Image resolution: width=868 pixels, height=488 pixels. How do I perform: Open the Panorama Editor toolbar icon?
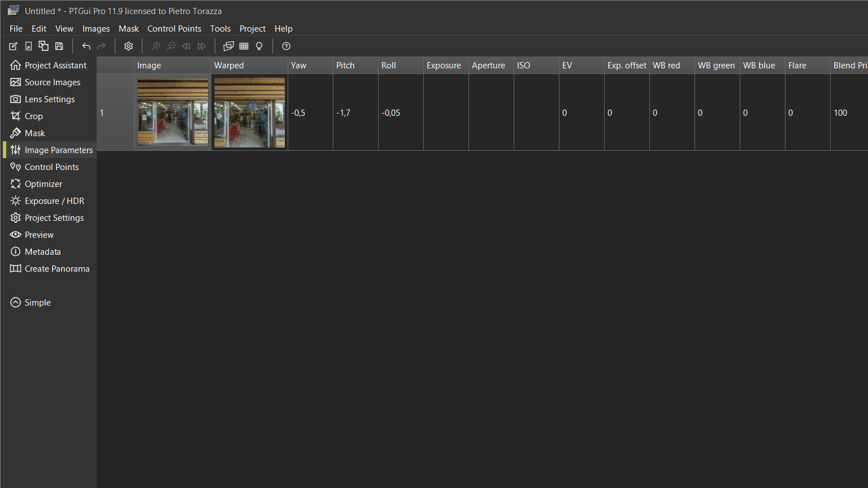click(228, 46)
